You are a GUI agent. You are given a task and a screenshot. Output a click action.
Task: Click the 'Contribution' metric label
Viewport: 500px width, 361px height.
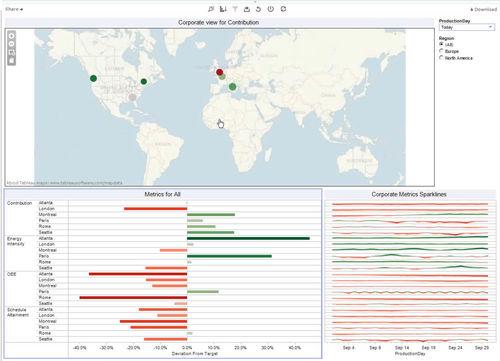19,203
